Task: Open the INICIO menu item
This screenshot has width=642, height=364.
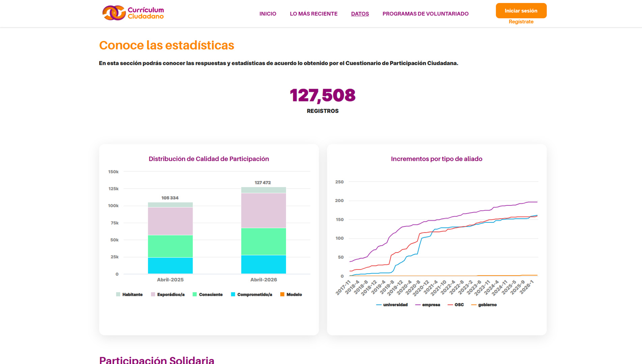Action: (x=268, y=14)
